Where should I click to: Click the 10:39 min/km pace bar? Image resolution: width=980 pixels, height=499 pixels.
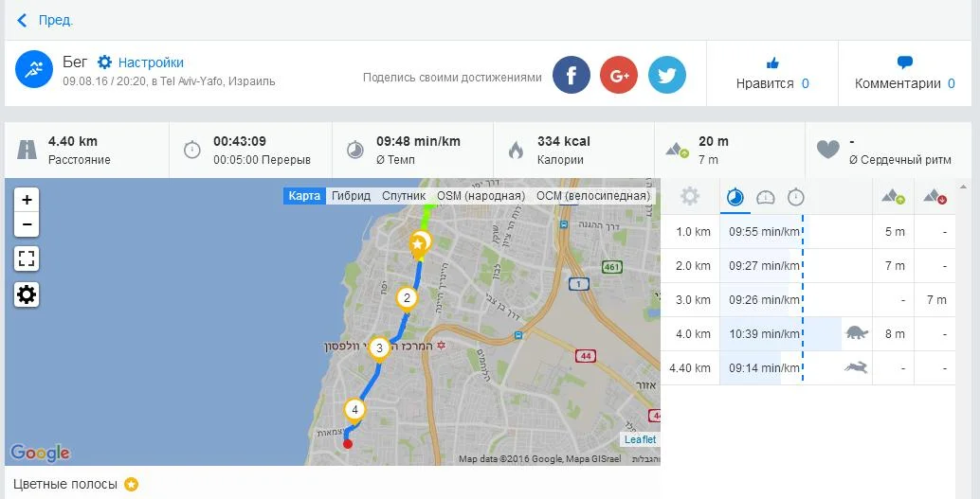(x=781, y=334)
